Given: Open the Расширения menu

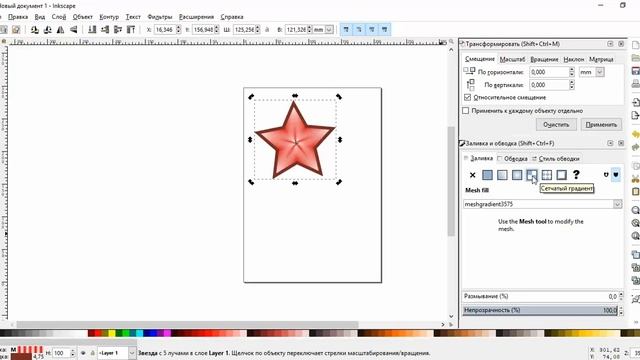Looking at the screenshot, I should 196,17.
